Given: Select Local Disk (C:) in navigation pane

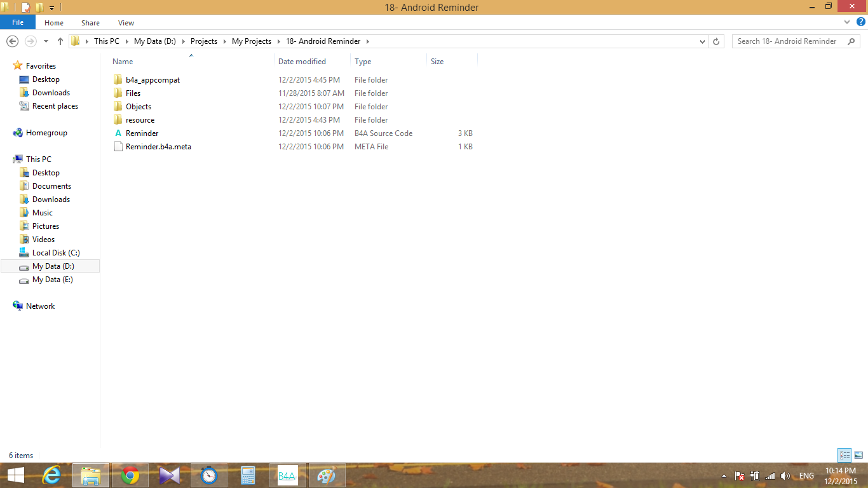Looking at the screenshot, I should coord(56,253).
